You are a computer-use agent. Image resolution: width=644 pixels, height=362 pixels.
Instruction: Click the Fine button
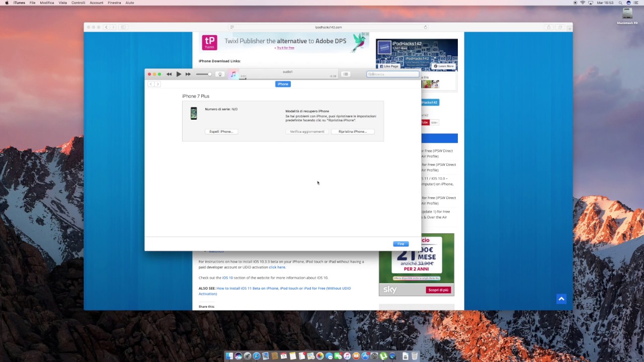(400, 244)
